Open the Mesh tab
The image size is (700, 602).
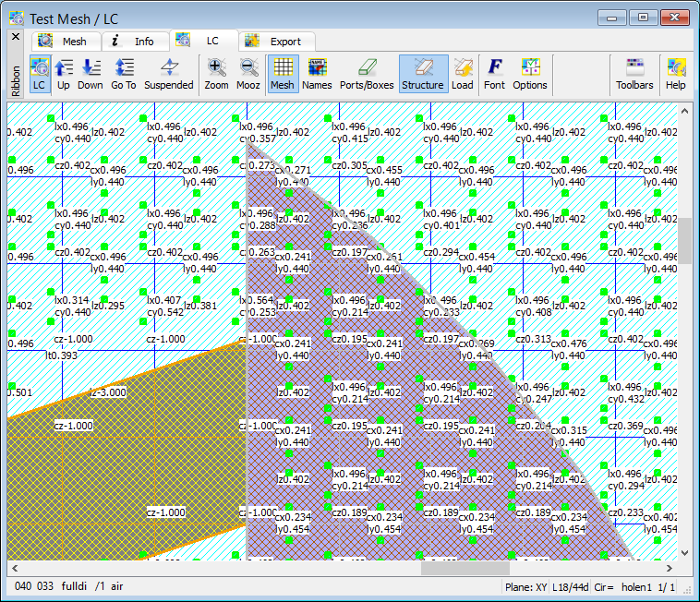point(63,42)
